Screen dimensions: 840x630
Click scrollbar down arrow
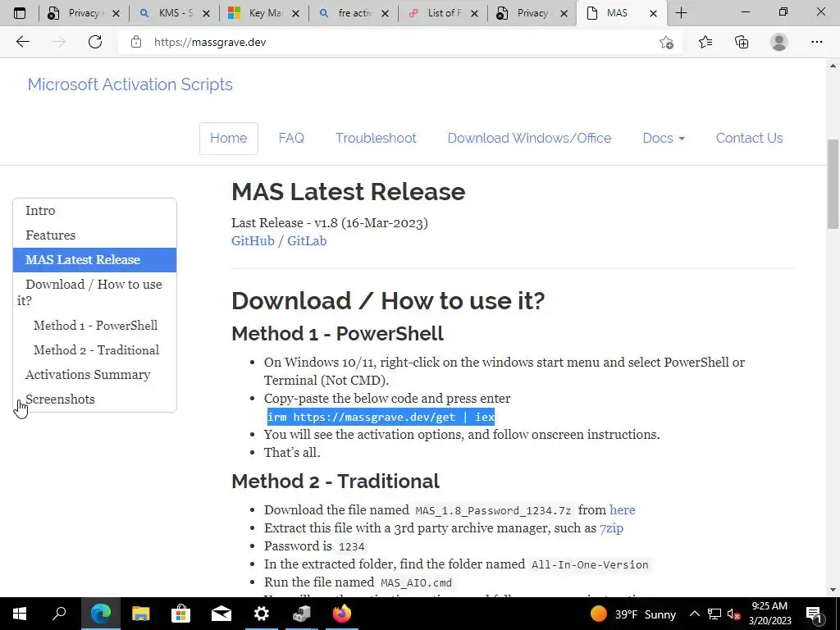[833, 590]
